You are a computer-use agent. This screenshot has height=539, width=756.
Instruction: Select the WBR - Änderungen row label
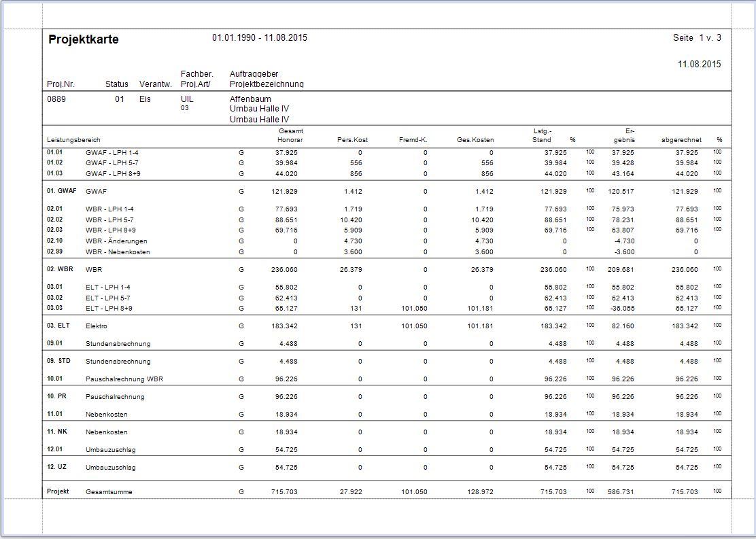click(x=116, y=241)
